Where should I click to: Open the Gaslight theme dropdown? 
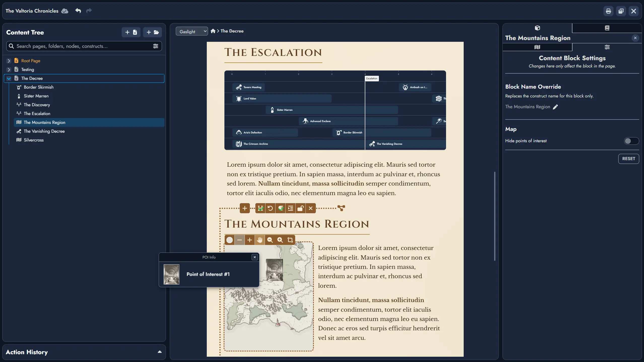point(192,31)
